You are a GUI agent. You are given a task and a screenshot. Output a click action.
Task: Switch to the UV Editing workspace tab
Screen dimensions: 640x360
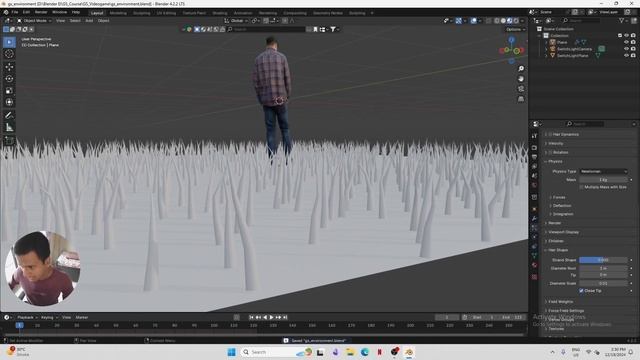[x=167, y=13]
